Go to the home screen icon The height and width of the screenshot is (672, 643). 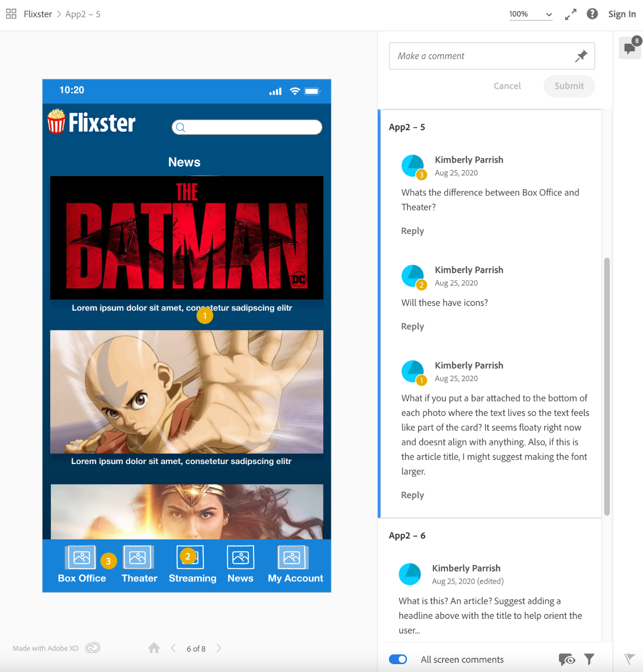pos(154,648)
